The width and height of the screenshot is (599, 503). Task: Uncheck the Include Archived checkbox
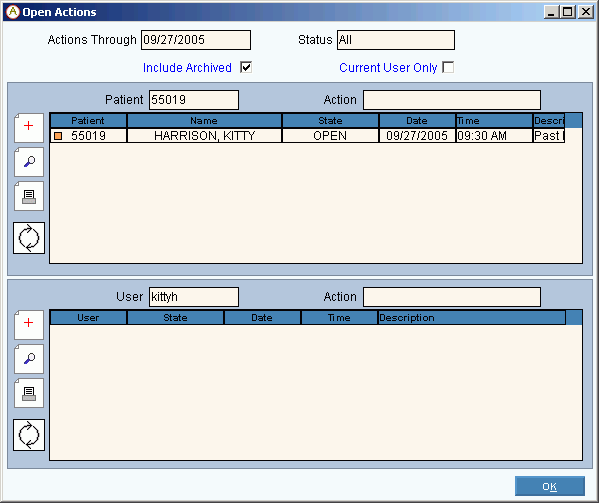[246, 68]
